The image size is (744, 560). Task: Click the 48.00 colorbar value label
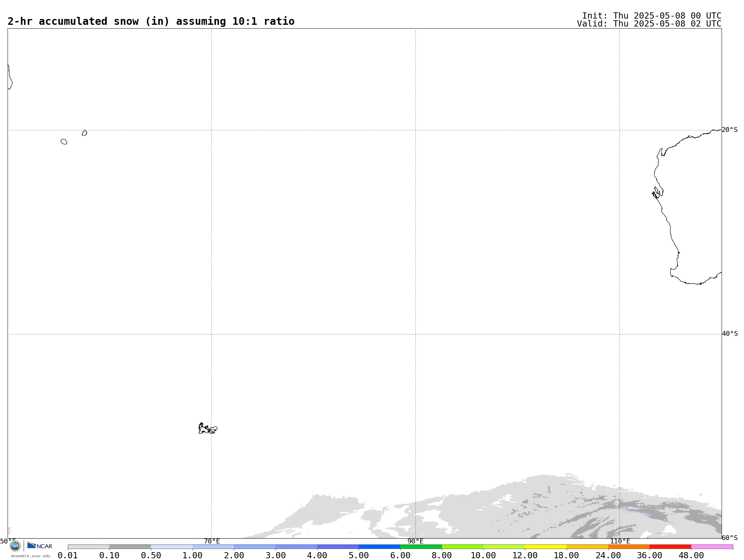click(691, 556)
